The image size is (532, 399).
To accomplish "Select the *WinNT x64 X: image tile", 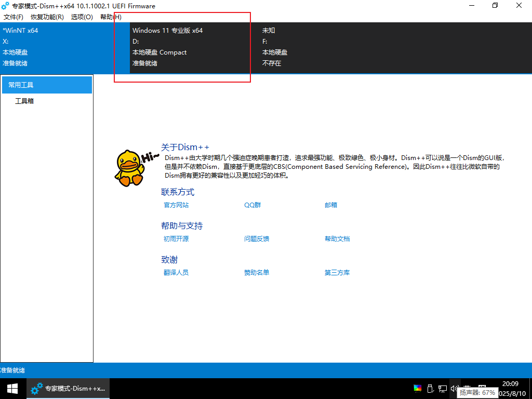I will click(65, 48).
